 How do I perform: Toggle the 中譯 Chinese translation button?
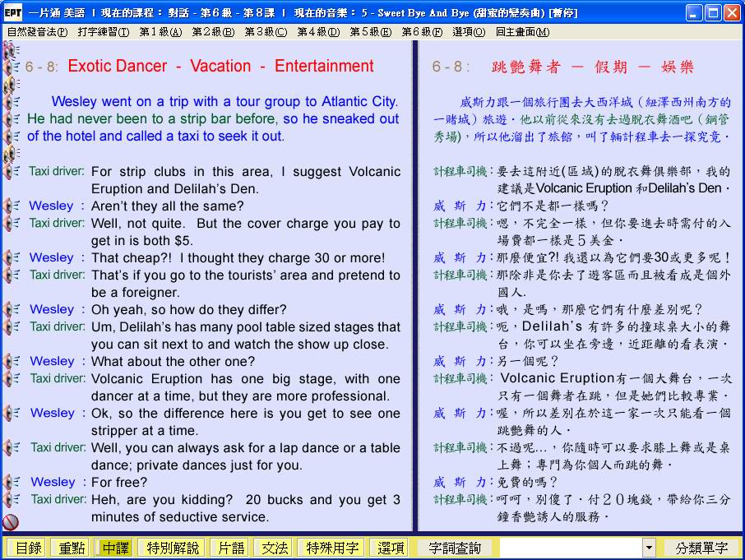(116, 548)
